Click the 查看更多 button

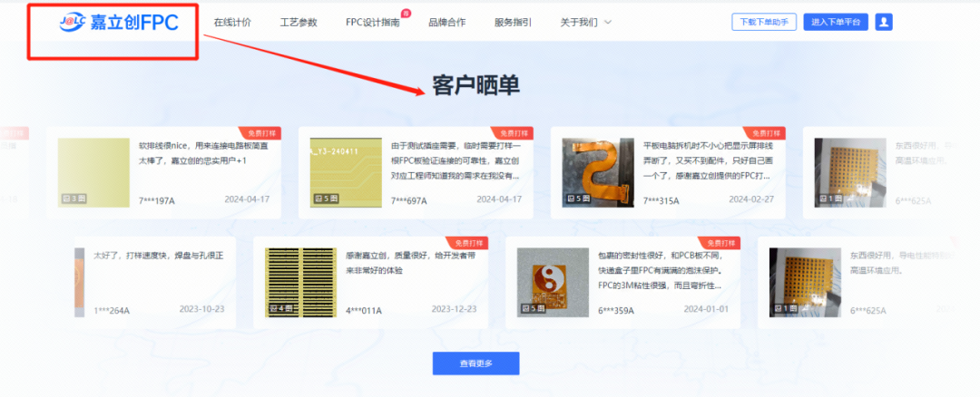tap(475, 363)
